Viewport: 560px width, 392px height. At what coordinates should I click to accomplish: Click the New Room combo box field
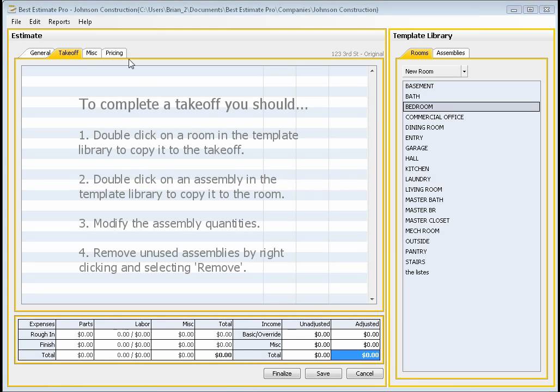[x=432, y=71]
